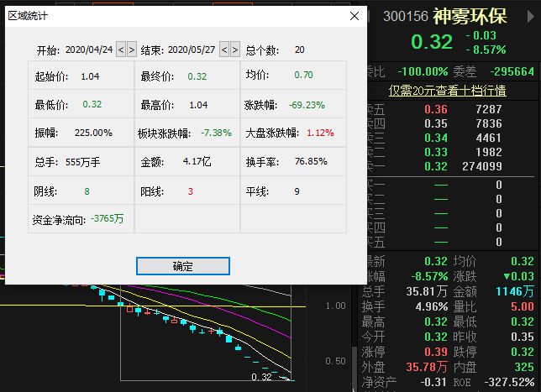Click the start date next arrow
The image size is (541, 392).
pos(131,50)
